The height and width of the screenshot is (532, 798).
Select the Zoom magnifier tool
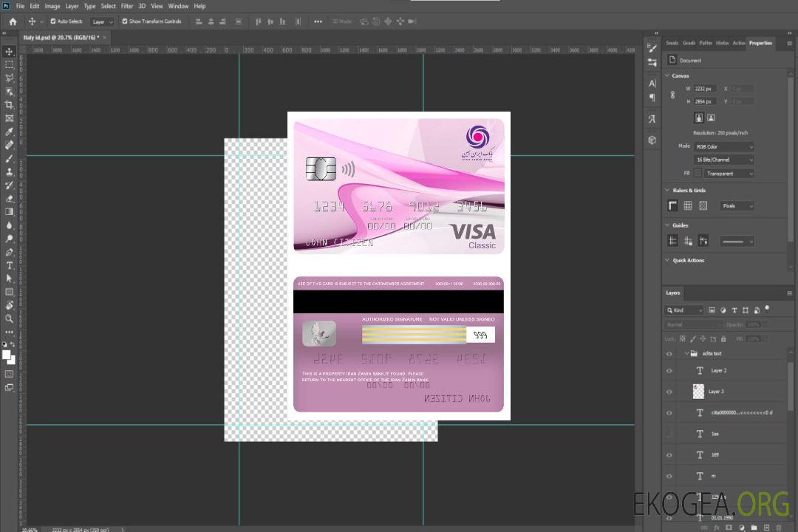(9, 318)
